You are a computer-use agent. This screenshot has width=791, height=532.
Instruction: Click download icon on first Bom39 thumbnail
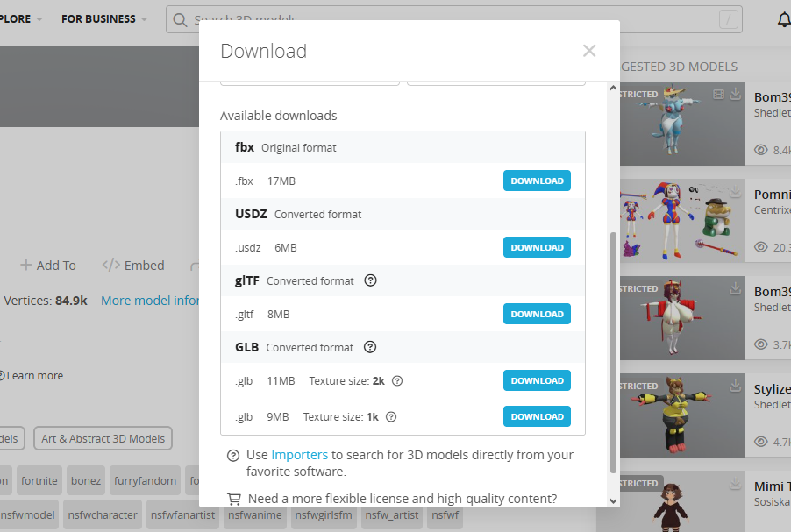coord(736,94)
